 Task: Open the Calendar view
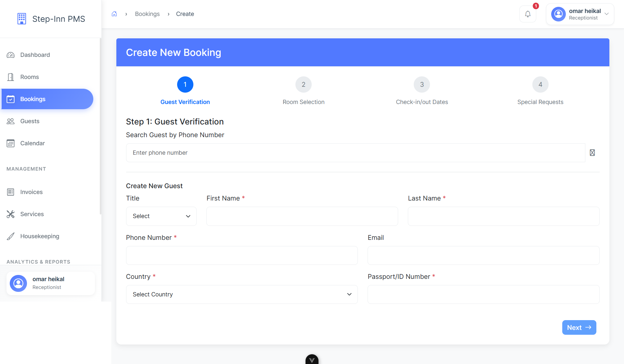coord(32,143)
